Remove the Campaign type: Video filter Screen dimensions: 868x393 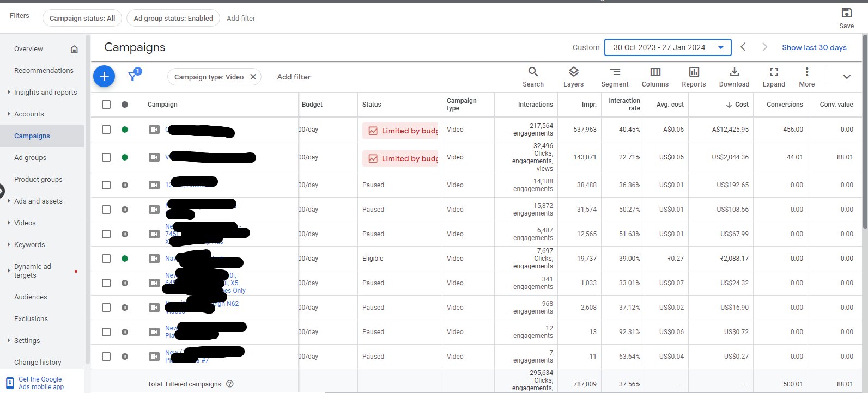point(253,77)
